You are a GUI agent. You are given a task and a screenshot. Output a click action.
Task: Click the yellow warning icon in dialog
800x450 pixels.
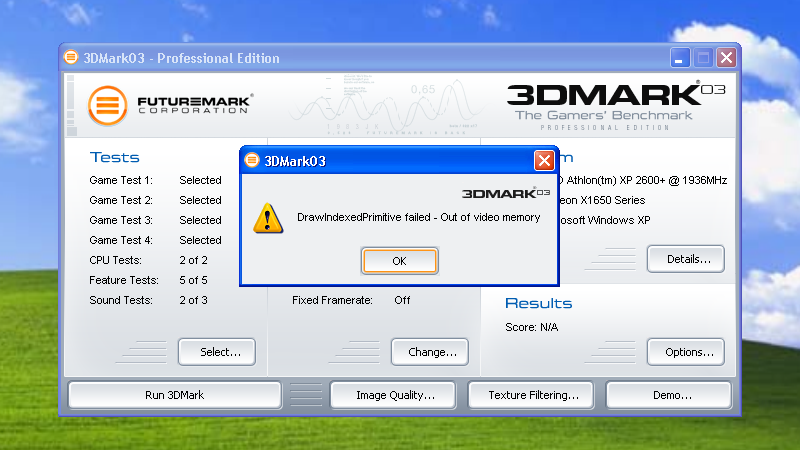click(x=268, y=218)
